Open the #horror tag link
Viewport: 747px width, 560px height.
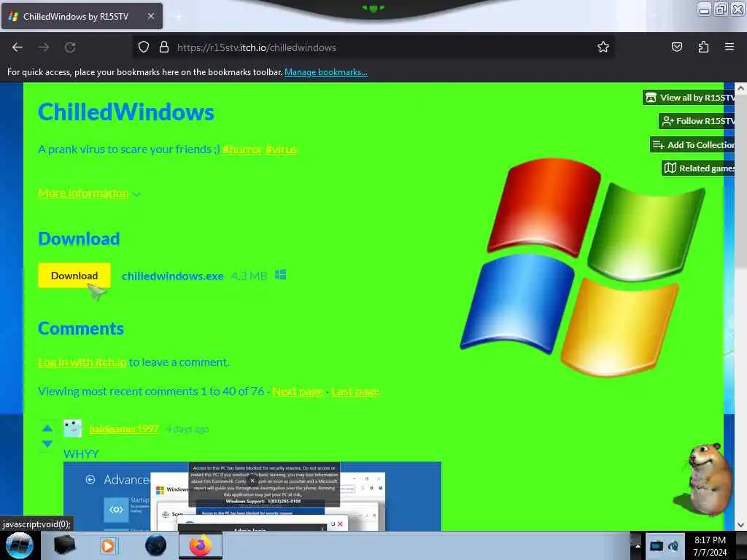pos(242,149)
